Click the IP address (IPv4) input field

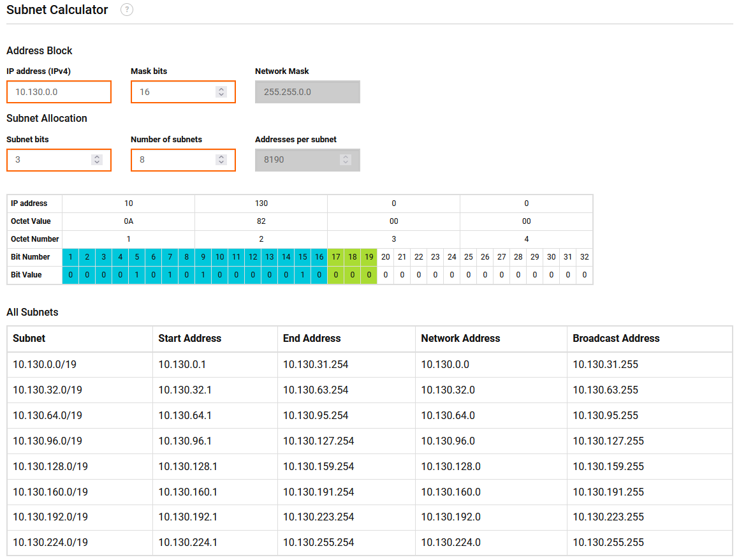click(x=59, y=92)
